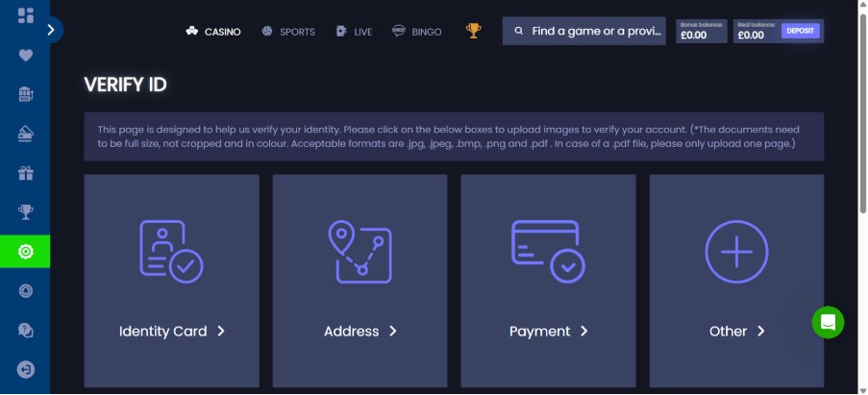This screenshot has width=868, height=395.
Task: Open the Address upload box
Action: coord(360,282)
